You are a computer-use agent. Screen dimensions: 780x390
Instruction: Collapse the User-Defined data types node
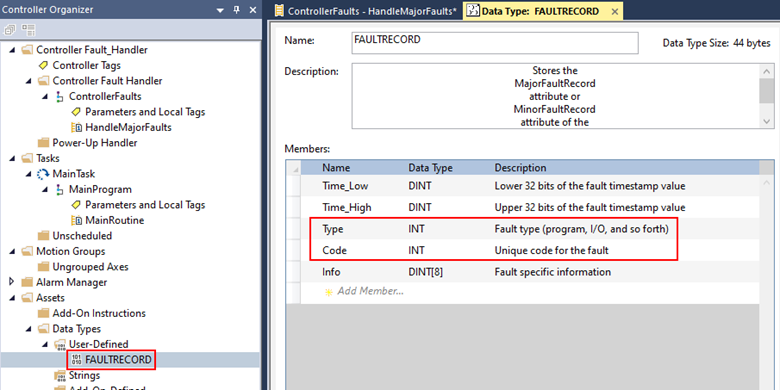click(45, 344)
